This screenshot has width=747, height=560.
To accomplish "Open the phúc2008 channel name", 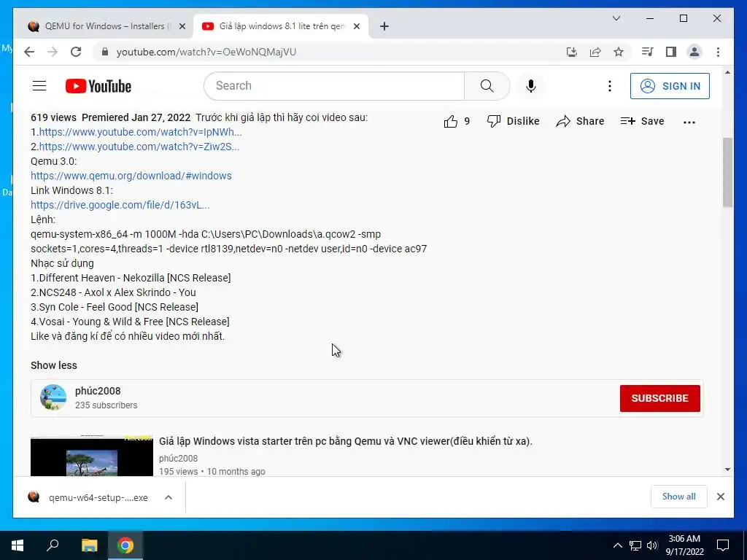I will 98,391.
